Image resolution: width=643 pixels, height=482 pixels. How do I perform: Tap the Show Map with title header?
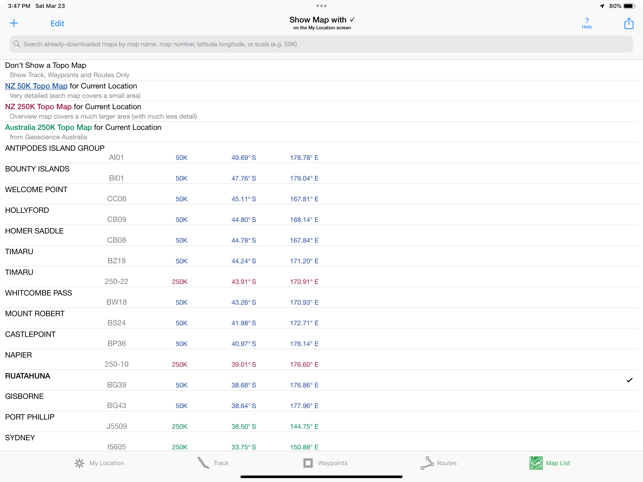[x=321, y=20]
